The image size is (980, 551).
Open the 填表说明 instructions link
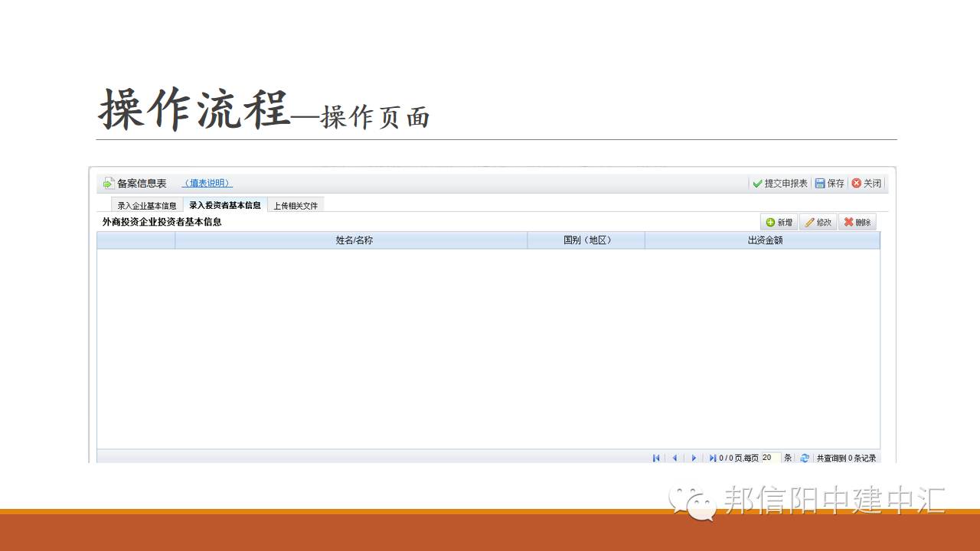pyautogui.click(x=207, y=184)
